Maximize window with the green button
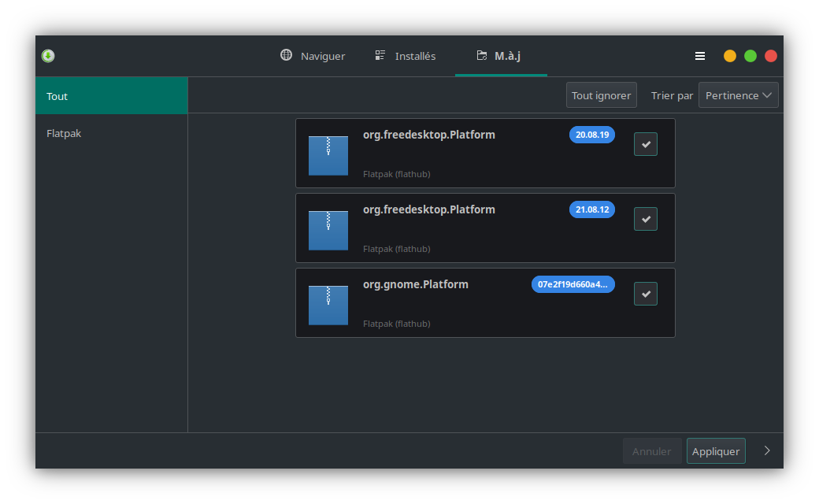Screen dimensions: 819x504 click(x=750, y=56)
